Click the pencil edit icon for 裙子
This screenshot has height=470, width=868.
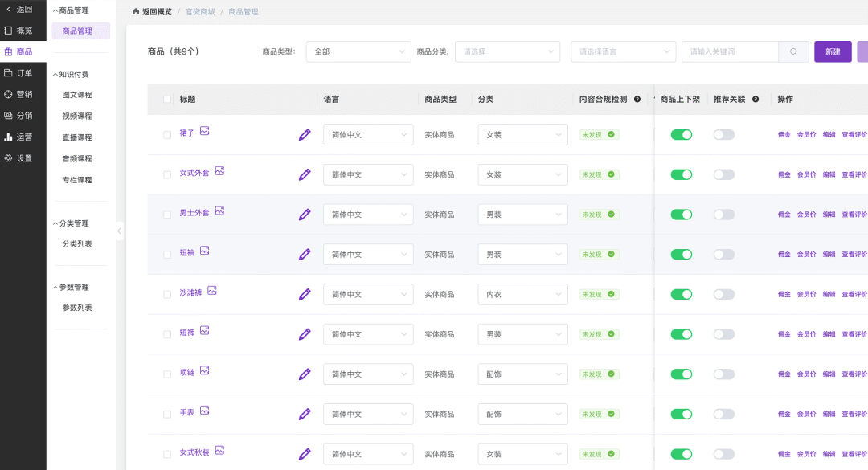(x=305, y=135)
